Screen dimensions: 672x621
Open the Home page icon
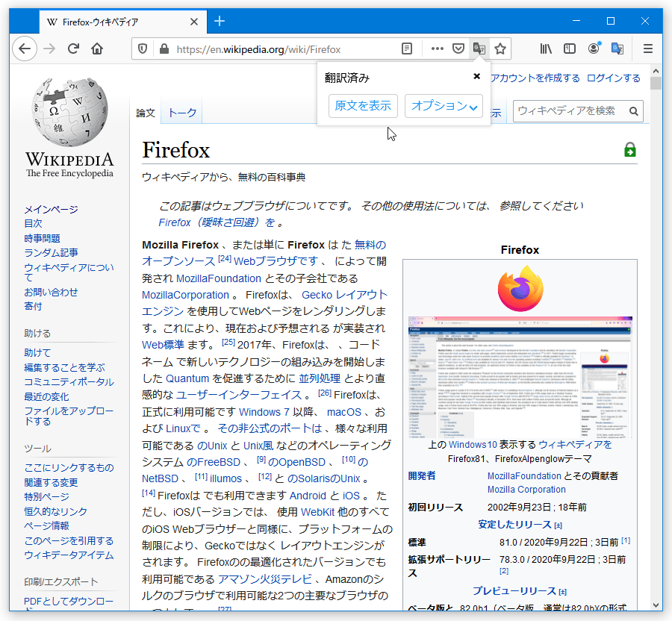click(x=97, y=49)
